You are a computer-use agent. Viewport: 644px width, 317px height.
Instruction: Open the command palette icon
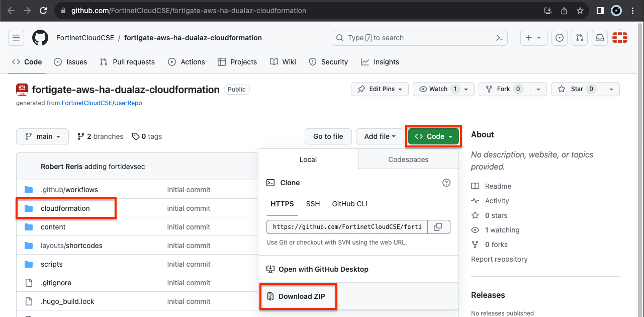[x=499, y=38]
